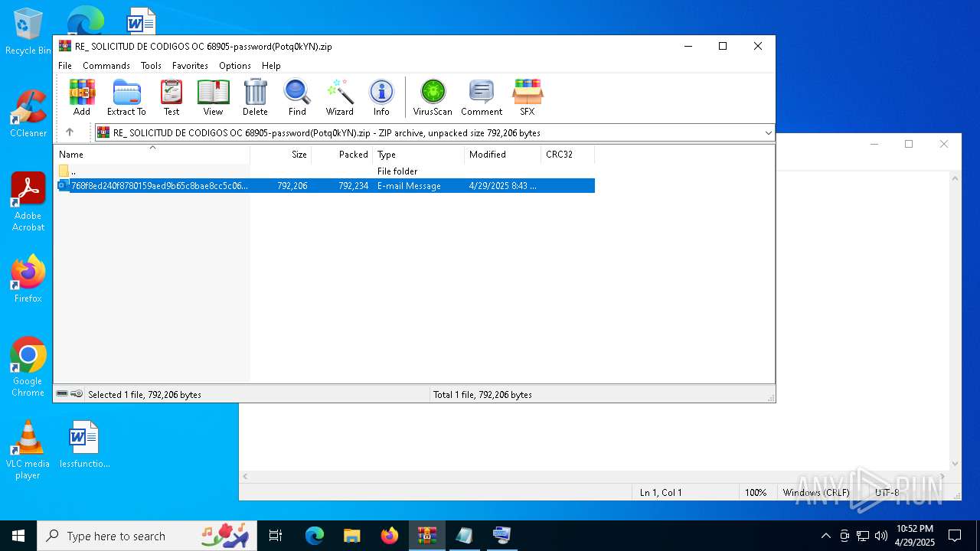Click the Notepad vertical scrollbar down arrow
Screen dimensions: 980x551
point(955,464)
